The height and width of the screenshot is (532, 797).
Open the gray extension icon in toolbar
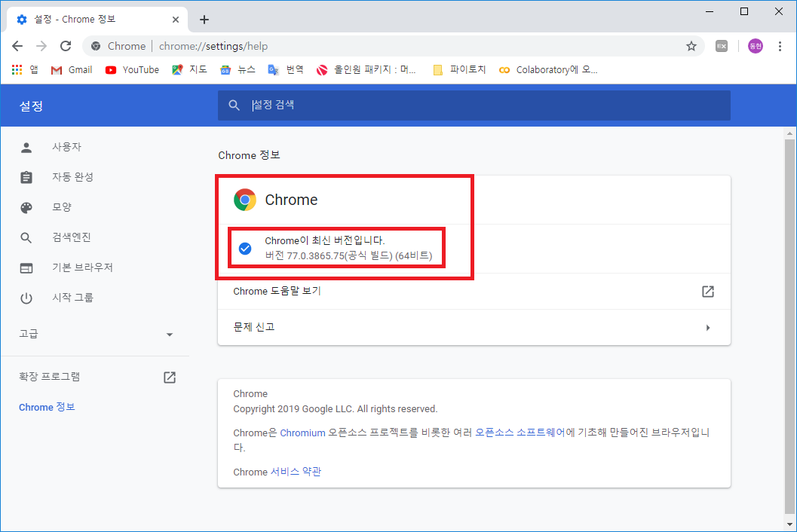click(x=722, y=46)
